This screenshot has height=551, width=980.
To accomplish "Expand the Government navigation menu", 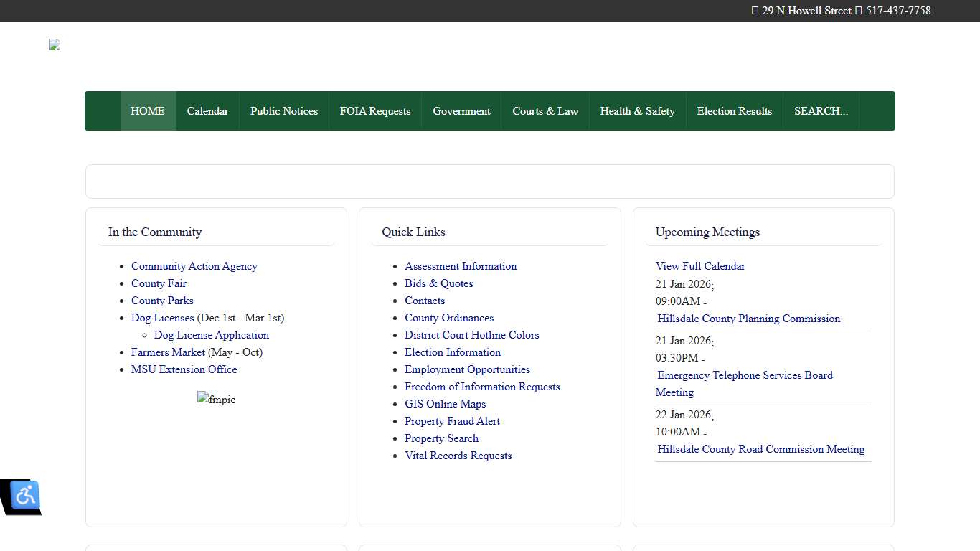I will [461, 111].
